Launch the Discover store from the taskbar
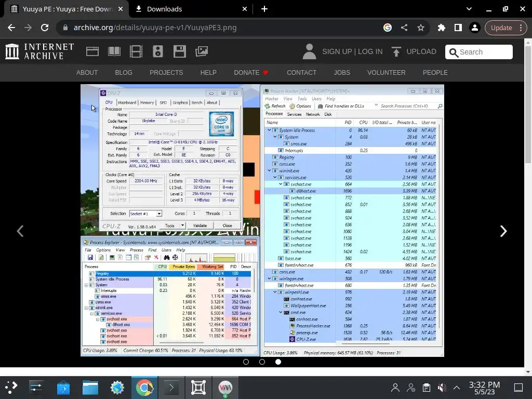The width and height of the screenshot is (532, 399). pyautogui.click(x=63, y=387)
